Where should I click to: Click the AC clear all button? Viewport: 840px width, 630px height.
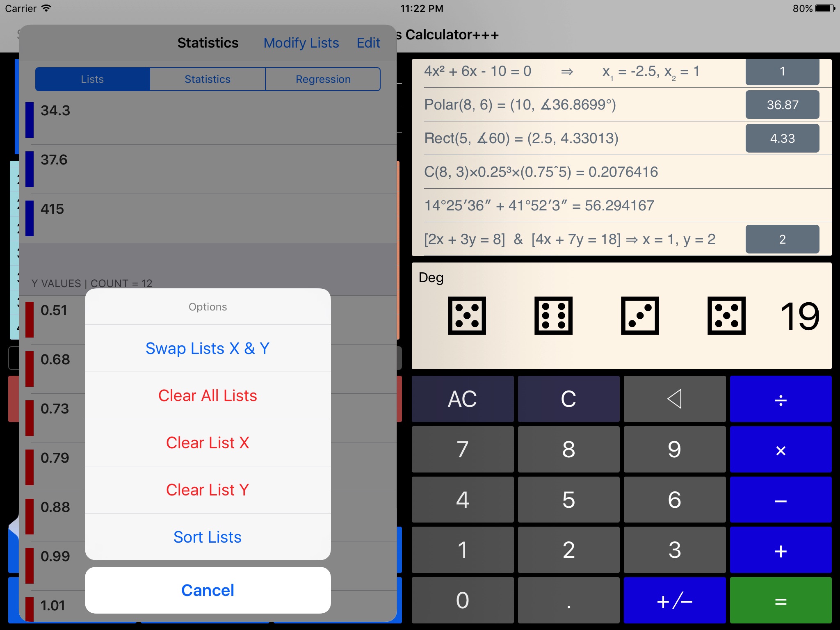coord(463,398)
